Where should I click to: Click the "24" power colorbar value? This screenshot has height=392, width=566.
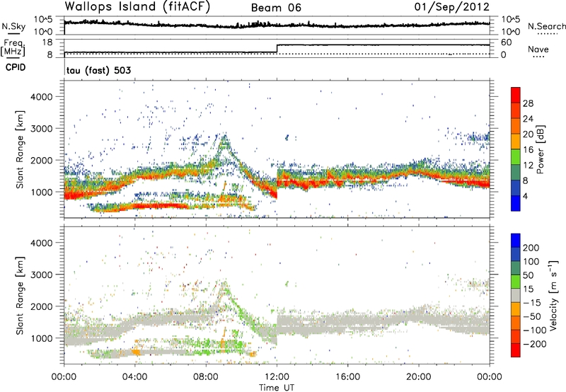click(x=528, y=119)
